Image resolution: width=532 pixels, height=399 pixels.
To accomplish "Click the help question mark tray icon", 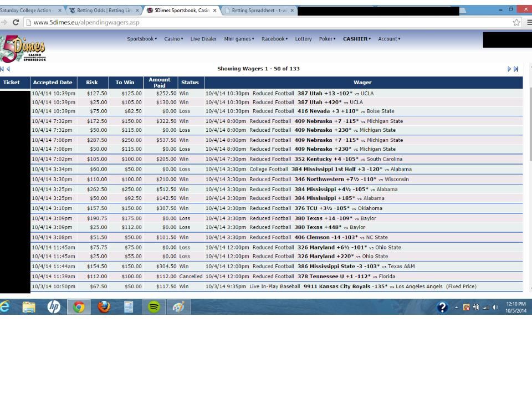I will (x=442, y=307).
